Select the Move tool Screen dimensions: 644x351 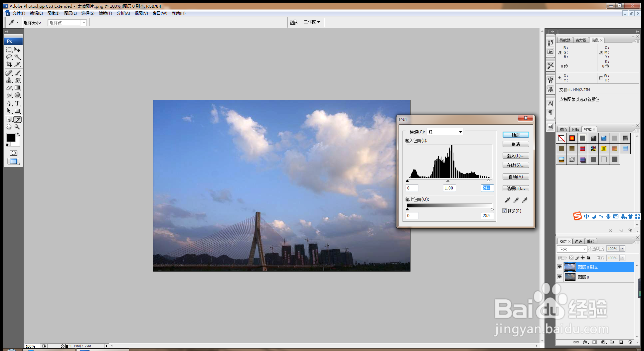pos(17,50)
